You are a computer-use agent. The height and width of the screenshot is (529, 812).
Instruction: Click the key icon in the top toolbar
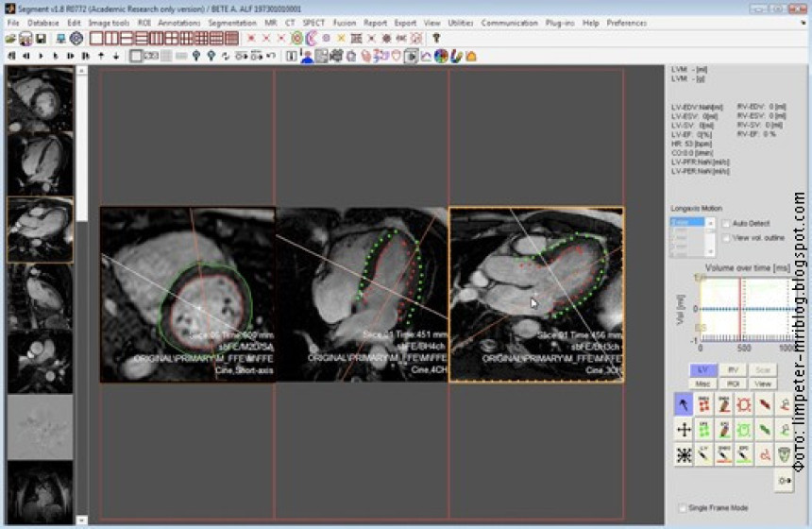(436, 39)
